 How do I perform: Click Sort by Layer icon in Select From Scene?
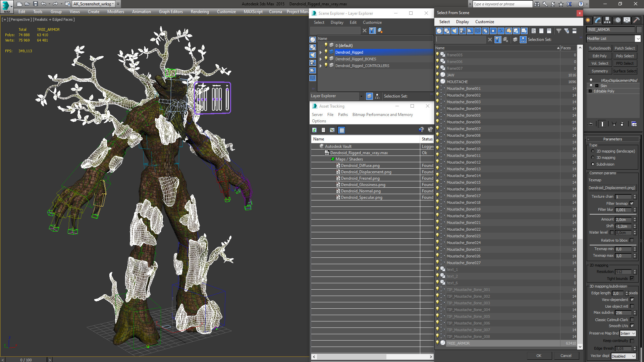[x=515, y=40]
